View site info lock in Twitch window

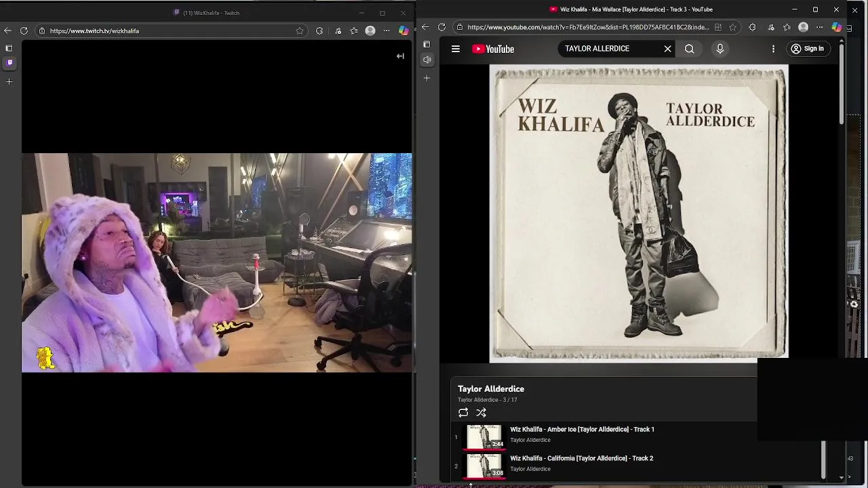(x=42, y=30)
